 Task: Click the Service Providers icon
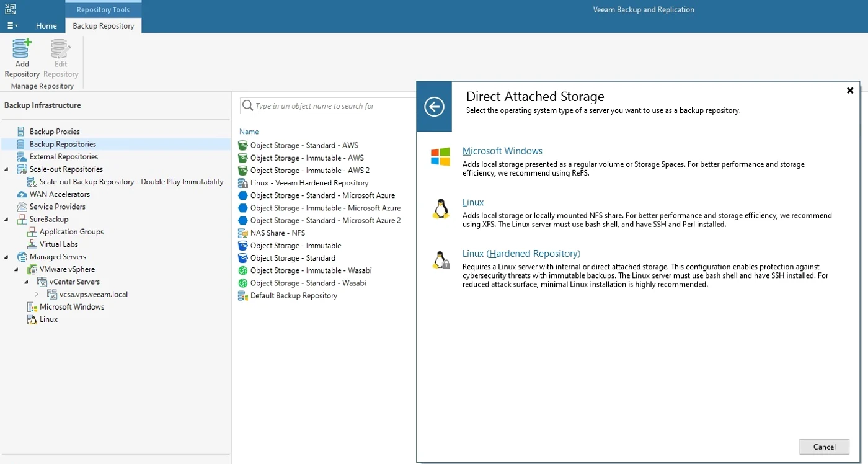[x=22, y=207]
